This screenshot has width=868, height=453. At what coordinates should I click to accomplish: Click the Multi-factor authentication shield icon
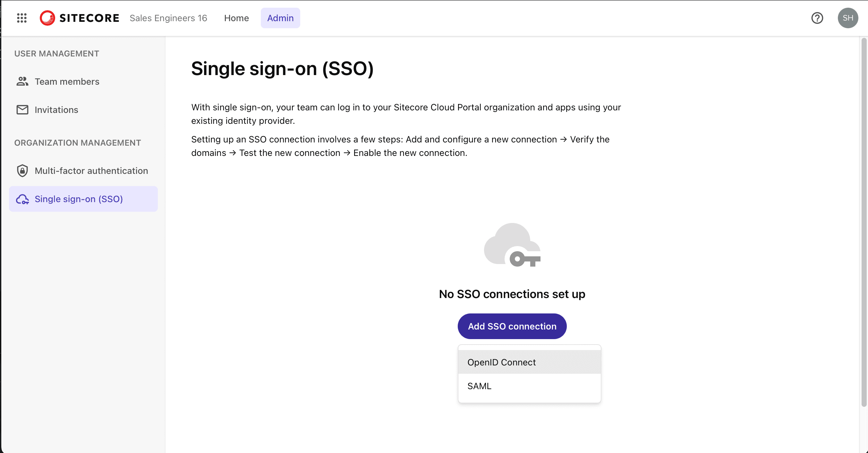point(22,171)
